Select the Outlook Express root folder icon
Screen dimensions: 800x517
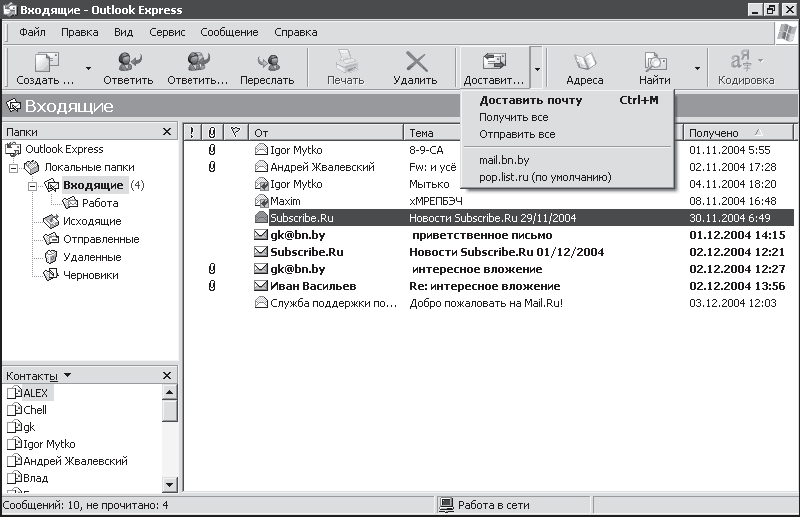[x=13, y=150]
